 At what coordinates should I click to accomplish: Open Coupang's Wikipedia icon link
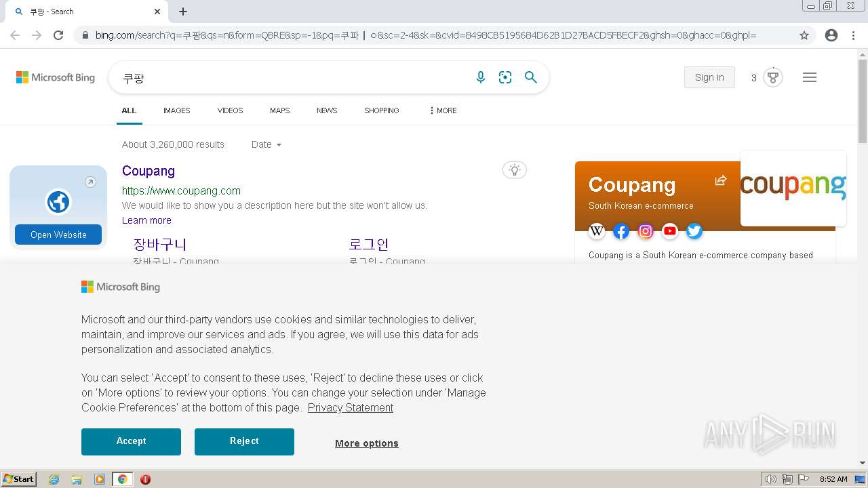pos(597,231)
